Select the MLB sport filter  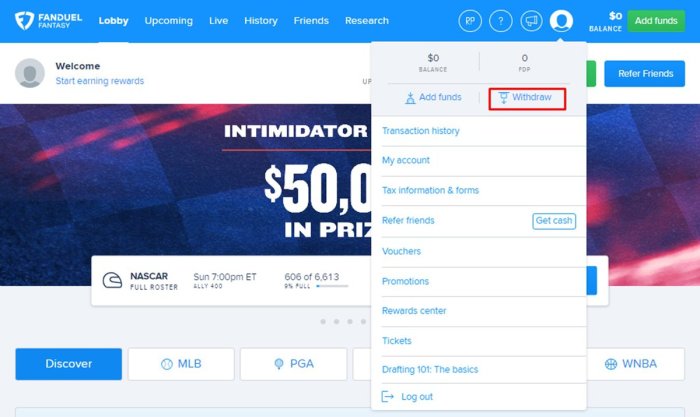[x=181, y=364]
